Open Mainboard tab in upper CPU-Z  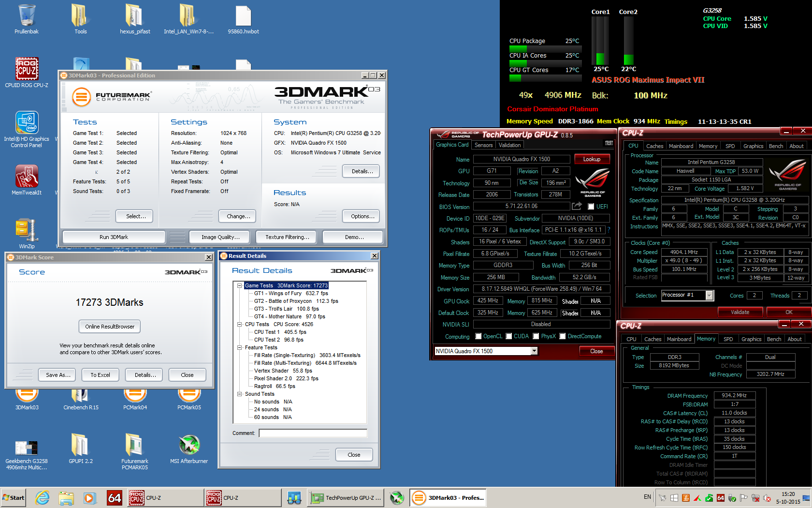[x=681, y=146]
